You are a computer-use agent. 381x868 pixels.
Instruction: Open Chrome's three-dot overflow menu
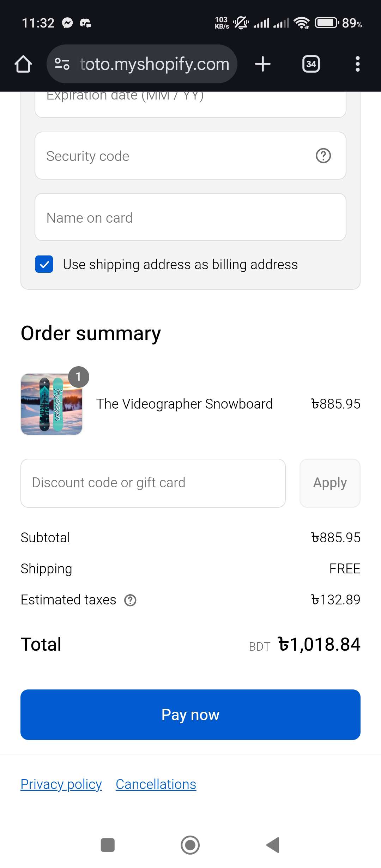[358, 64]
